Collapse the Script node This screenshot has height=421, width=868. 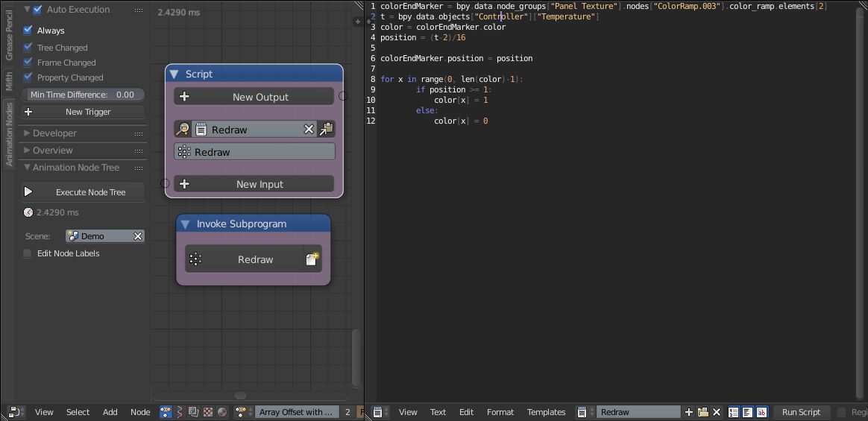[x=174, y=74]
